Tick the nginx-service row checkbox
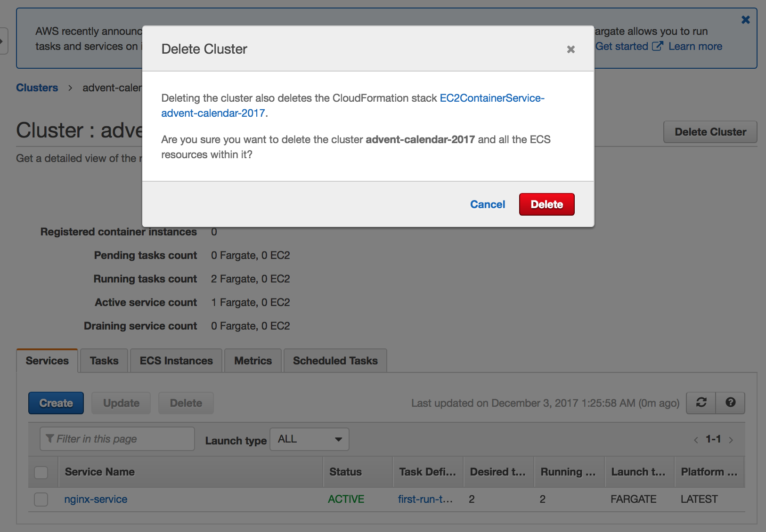Image resolution: width=766 pixels, height=532 pixels. (x=41, y=499)
